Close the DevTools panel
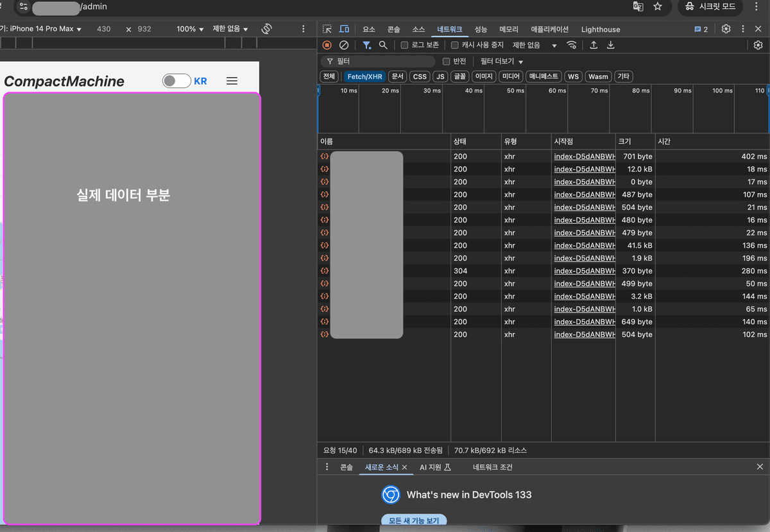The image size is (770, 532). point(758,29)
